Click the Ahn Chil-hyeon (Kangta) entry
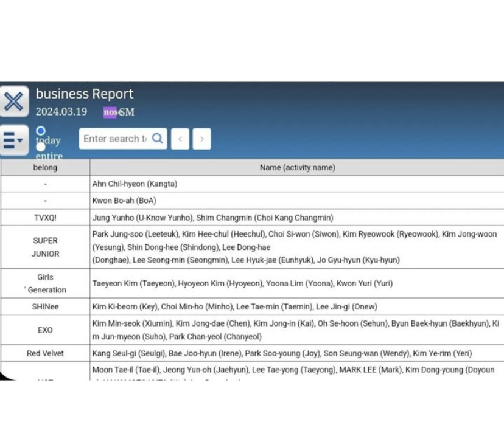The height and width of the screenshot is (439, 504). pyautogui.click(x=135, y=184)
